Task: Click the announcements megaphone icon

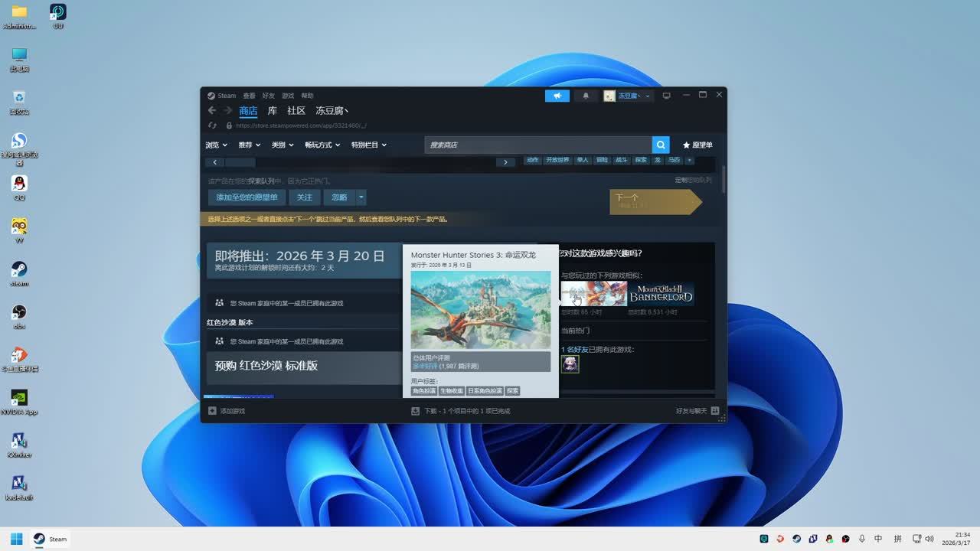Action: [557, 96]
